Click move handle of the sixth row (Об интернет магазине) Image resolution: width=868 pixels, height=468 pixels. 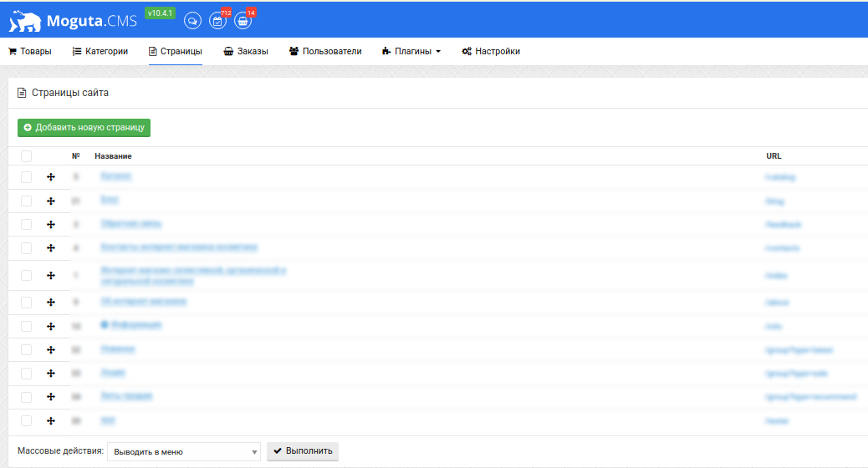tap(51, 302)
